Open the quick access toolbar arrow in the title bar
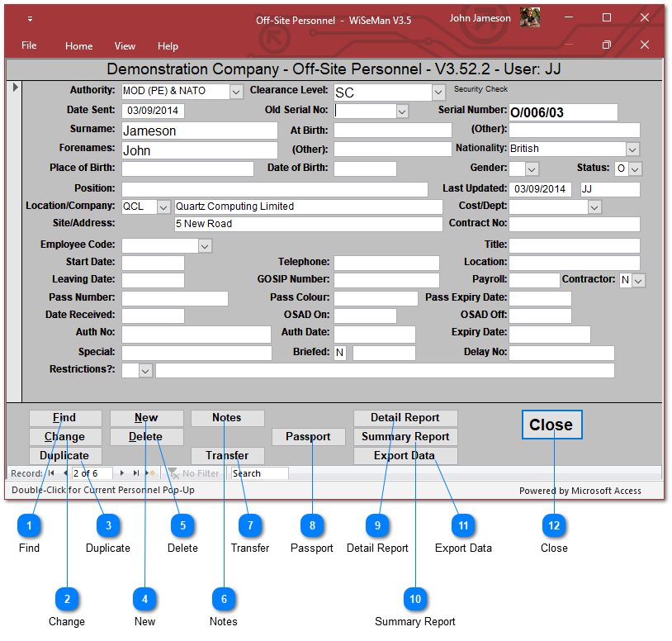The image size is (672, 641). pos(30,19)
